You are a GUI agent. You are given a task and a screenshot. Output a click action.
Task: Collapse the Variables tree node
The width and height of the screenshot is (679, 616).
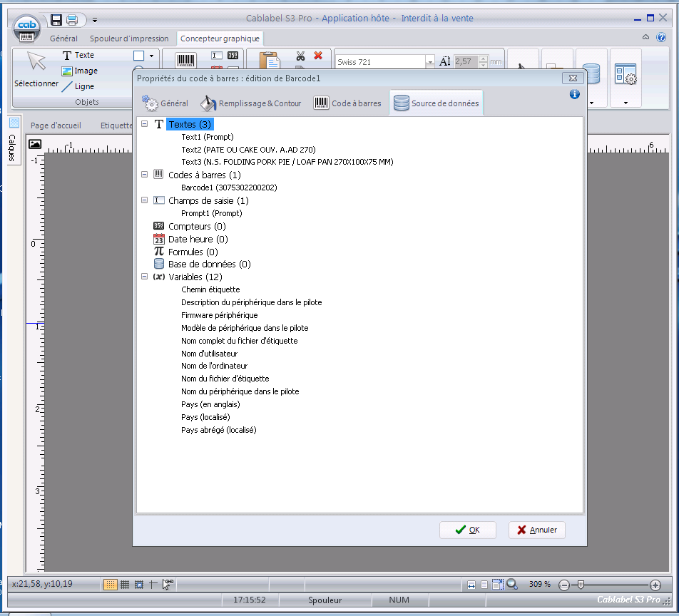click(x=145, y=276)
